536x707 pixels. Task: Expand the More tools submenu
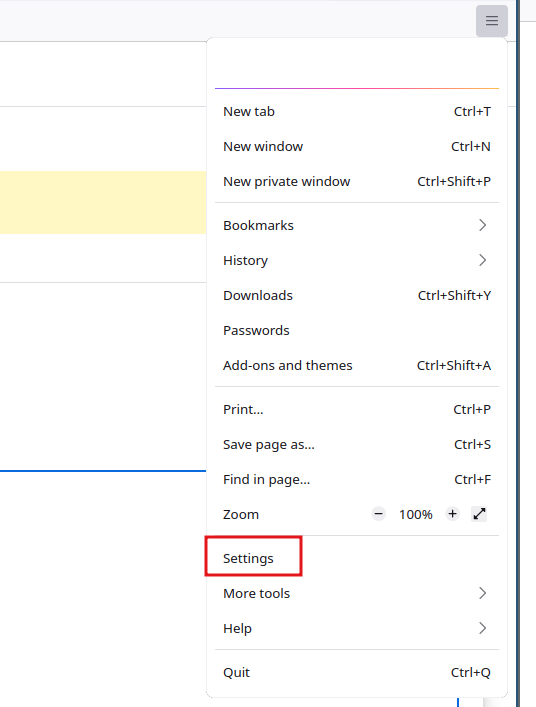[x=357, y=593]
